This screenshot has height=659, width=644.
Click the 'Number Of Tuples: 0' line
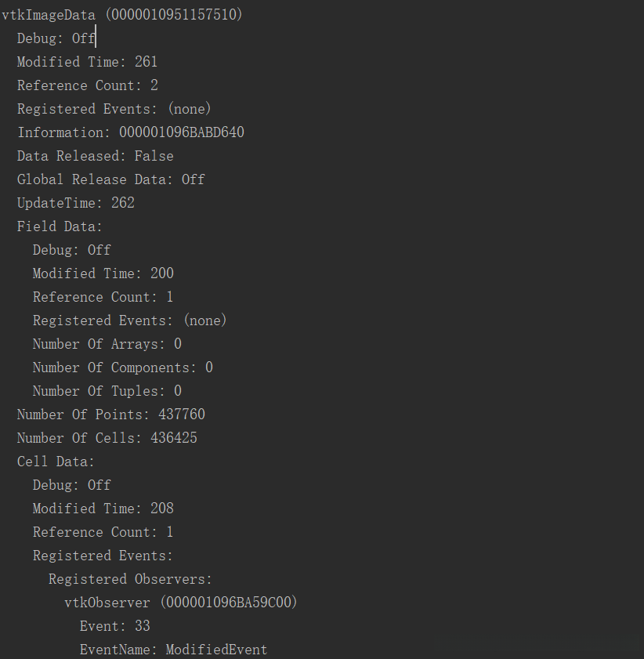click(x=107, y=391)
